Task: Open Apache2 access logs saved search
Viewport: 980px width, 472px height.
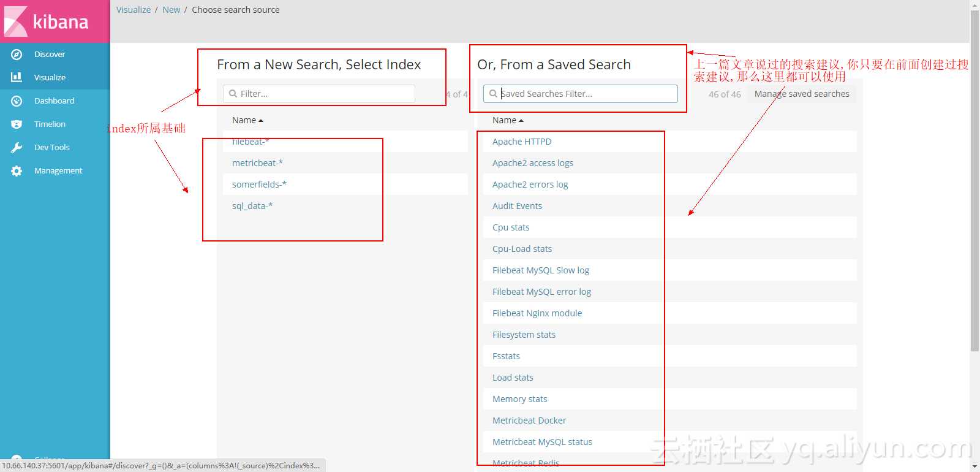Action: click(x=533, y=163)
